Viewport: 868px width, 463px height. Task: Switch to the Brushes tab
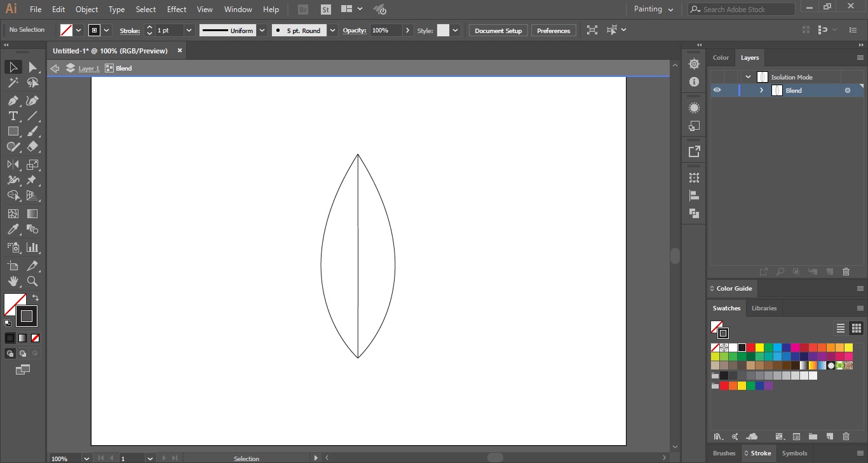(724, 453)
